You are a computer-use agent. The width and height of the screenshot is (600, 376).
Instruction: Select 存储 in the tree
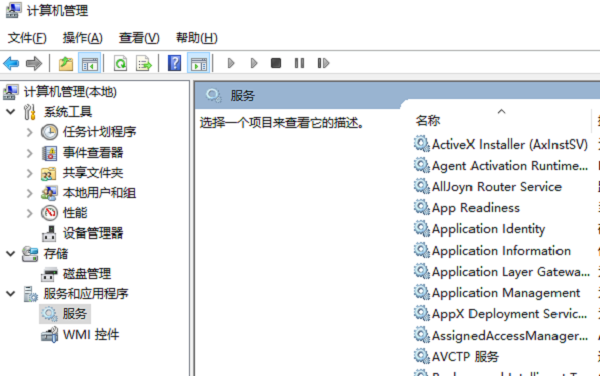pyautogui.click(x=56, y=254)
